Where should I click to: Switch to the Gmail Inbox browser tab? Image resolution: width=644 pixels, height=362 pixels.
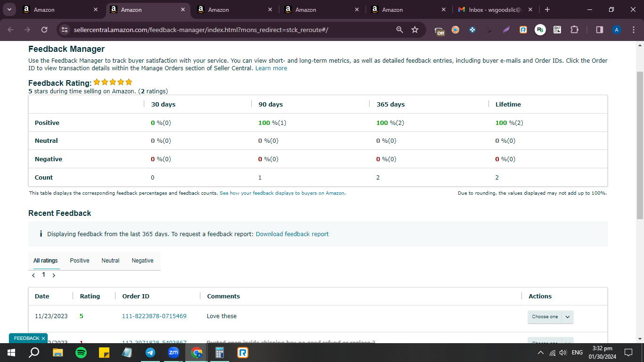(495, 9)
